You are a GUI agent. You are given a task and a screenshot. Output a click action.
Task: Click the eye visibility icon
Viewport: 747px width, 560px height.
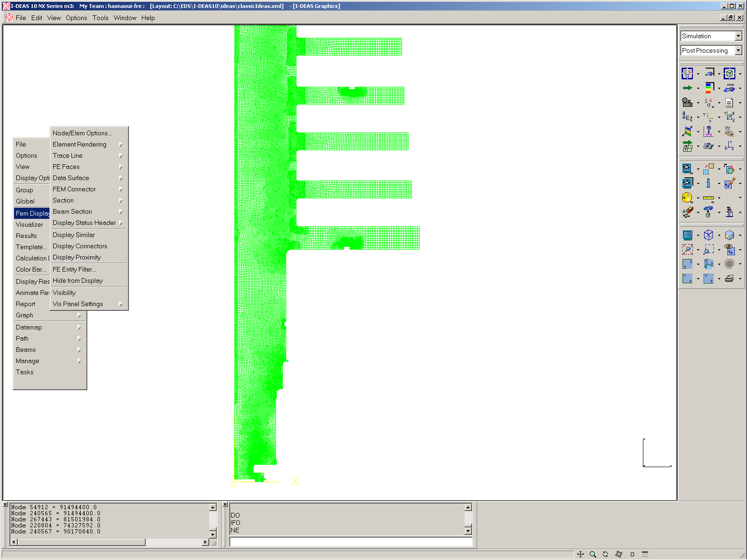729,250
